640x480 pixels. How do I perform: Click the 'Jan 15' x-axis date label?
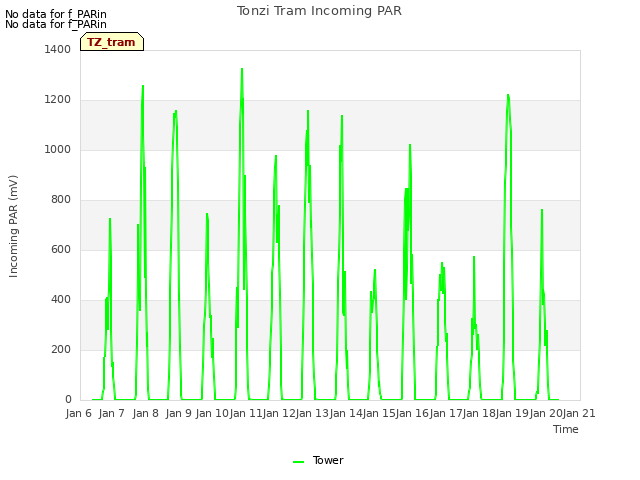[379, 413]
